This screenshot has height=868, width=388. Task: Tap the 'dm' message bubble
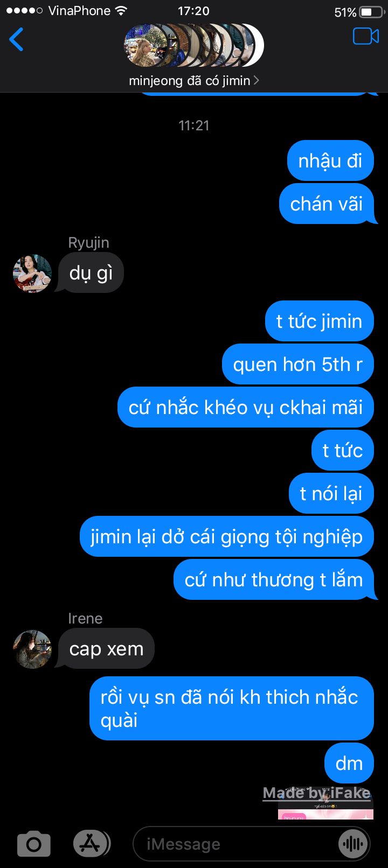pos(349,763)
